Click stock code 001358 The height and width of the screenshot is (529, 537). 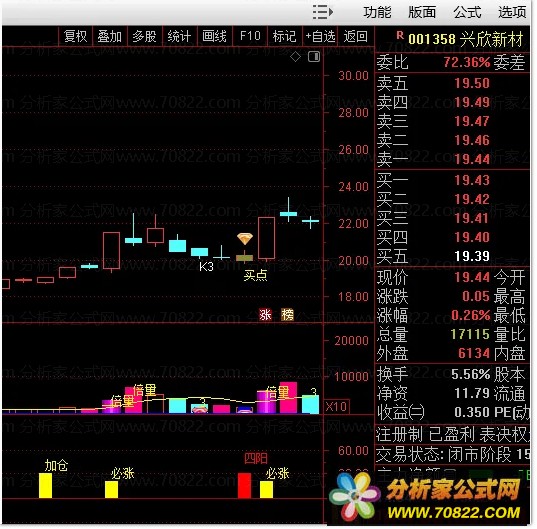432,39
